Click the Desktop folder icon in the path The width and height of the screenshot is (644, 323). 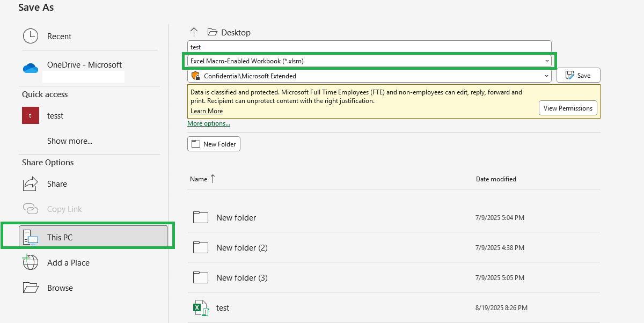coord(212,32)
